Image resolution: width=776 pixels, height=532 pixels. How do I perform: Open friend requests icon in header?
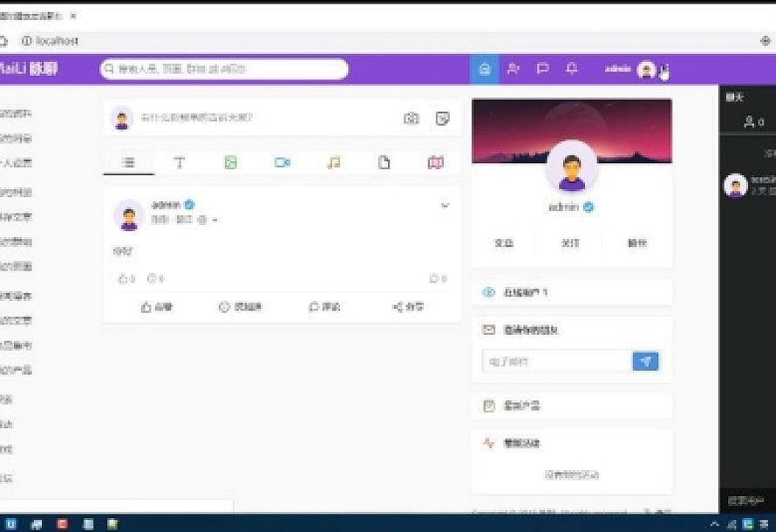coord(514,69)
